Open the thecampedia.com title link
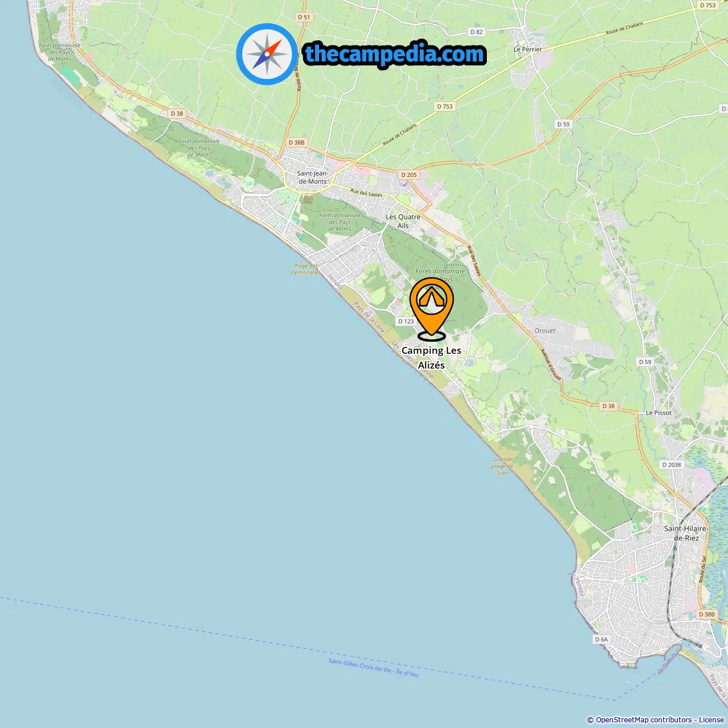The width and height of the screenshot is (728, 728). coord(395,55)
